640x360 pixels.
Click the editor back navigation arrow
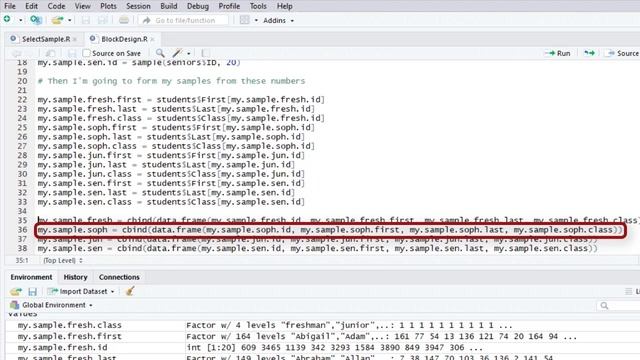point(17,53)
